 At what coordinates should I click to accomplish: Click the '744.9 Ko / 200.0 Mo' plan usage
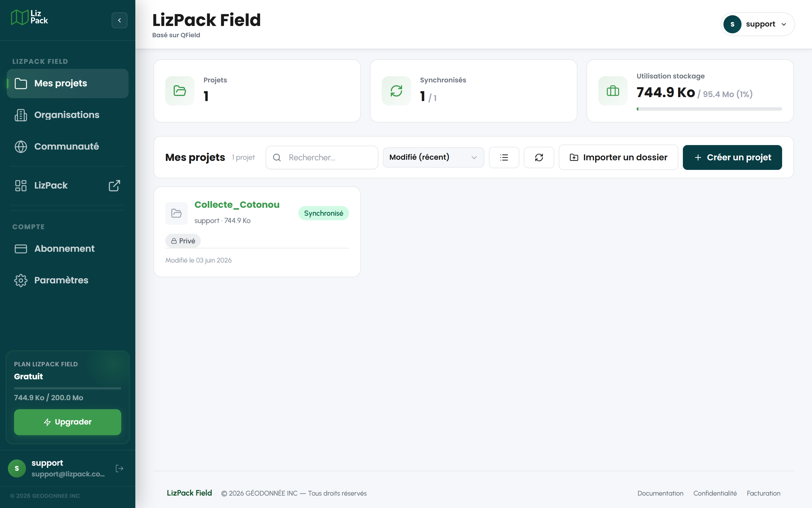click(48, 397)
